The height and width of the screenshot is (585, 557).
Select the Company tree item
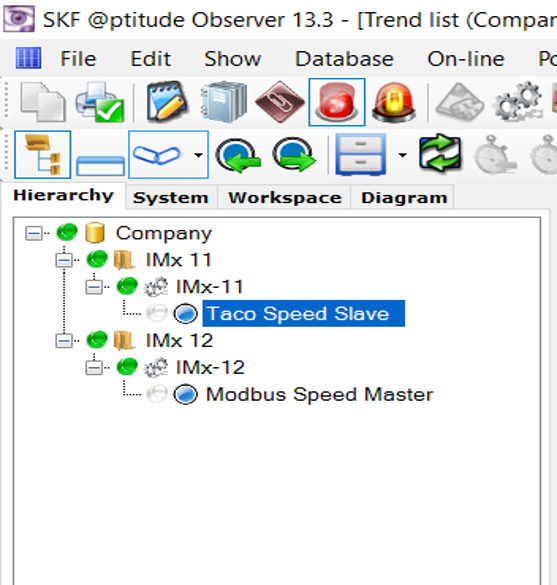click(x=163, y=234)
